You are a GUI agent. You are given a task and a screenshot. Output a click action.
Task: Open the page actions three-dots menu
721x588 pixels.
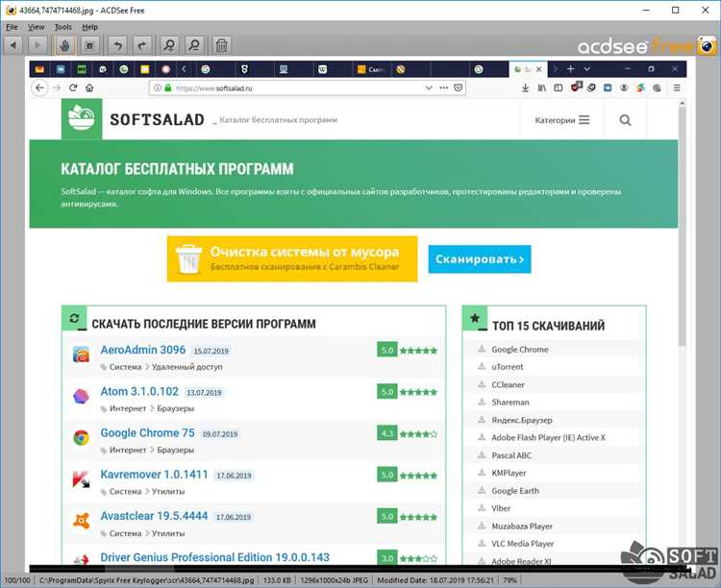444,87
